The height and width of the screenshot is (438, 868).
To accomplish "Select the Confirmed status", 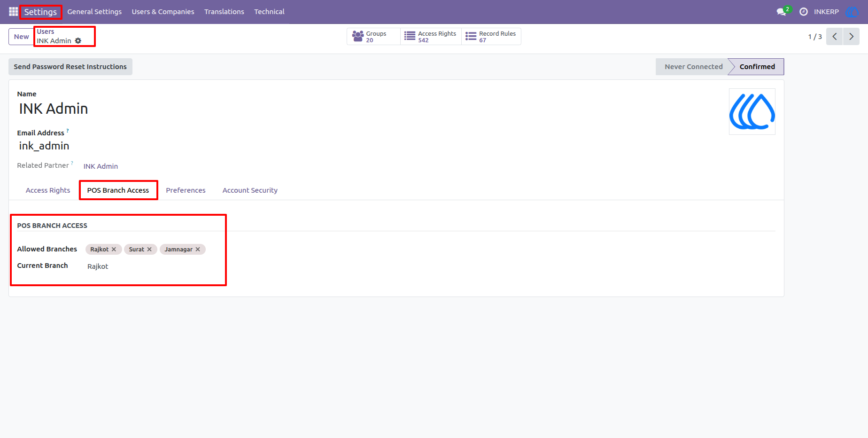I will point(757,67).
